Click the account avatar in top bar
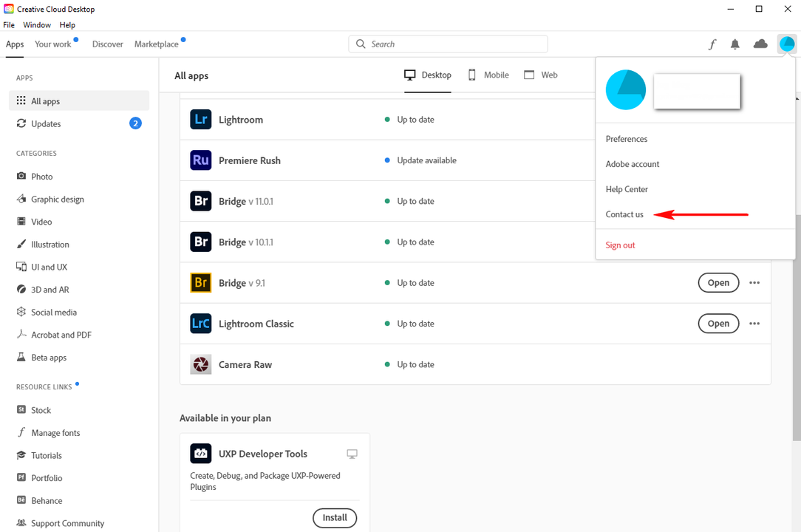Image resolution: width=801 pixels, height=532 pixels. pyautogui.click(x=787, y=44)
